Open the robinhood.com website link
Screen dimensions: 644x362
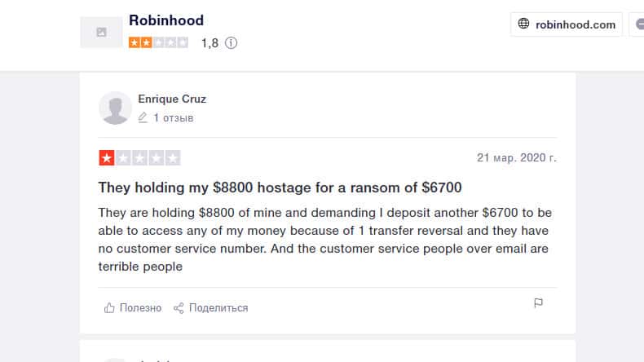575,24
